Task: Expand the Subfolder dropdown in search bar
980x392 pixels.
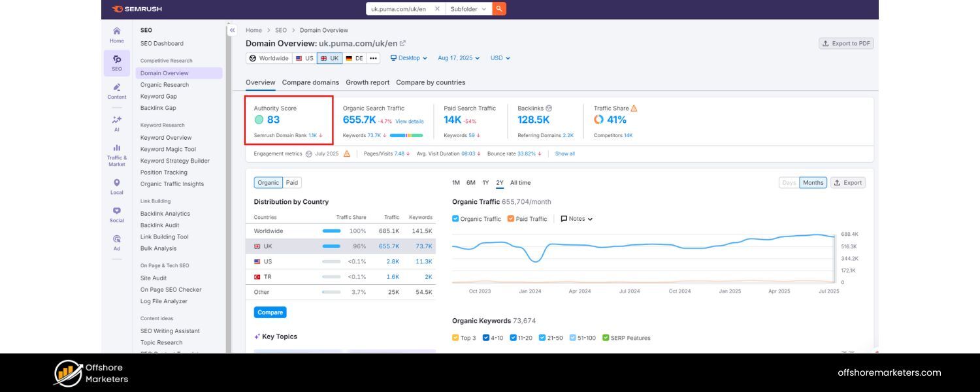Action: [468, 9]
